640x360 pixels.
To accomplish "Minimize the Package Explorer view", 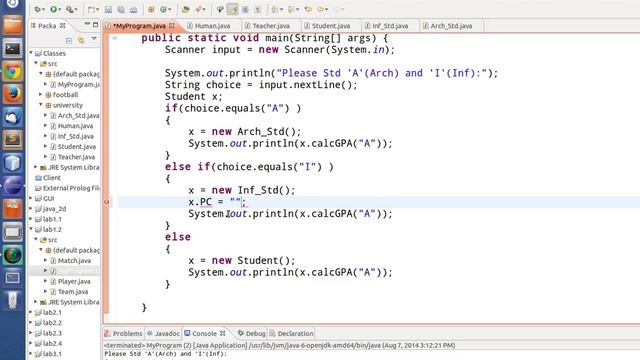I will click(87, 24).
